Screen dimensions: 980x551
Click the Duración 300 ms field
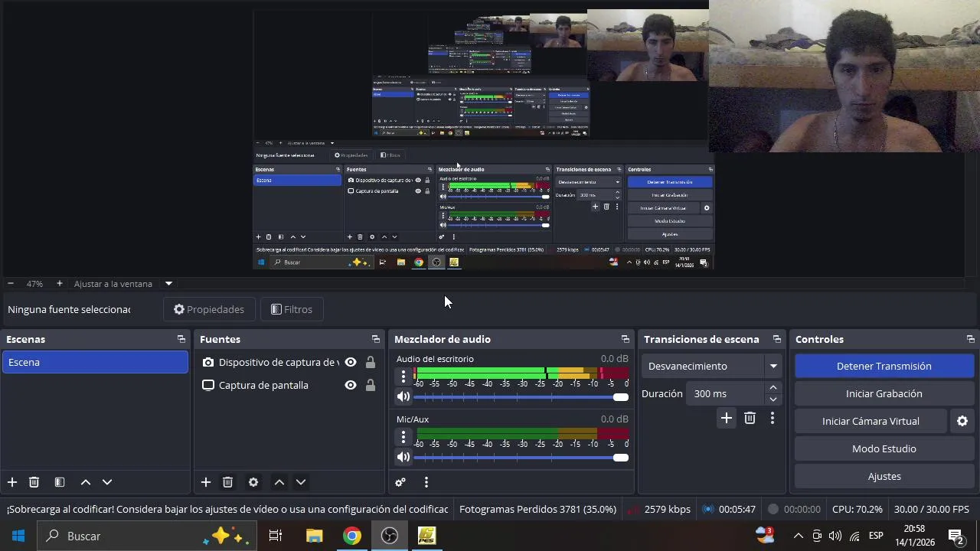coord(725,393)
